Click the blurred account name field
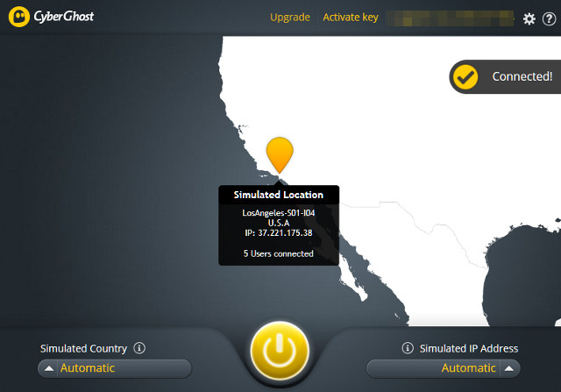The width and height of the screenshot is (561, 392). 450,18
